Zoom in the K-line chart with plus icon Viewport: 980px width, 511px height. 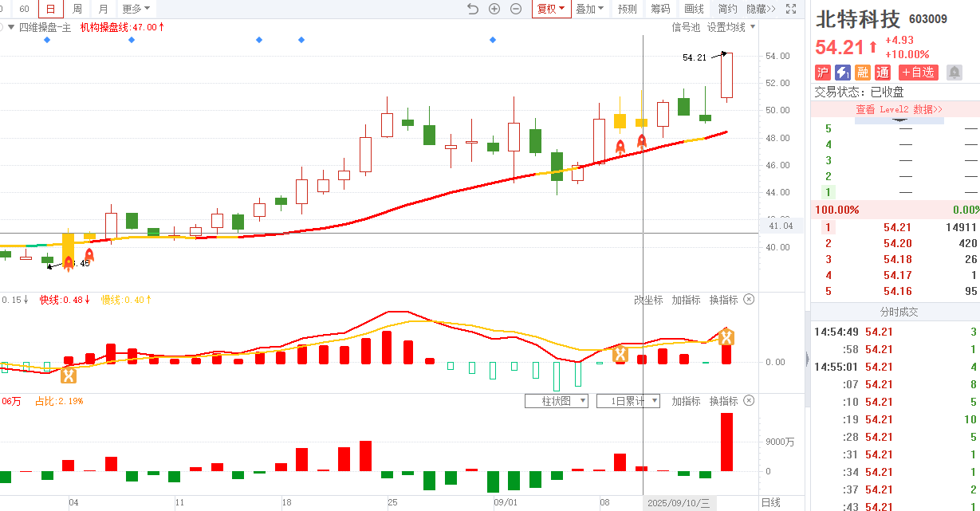(x=494, y=9)
